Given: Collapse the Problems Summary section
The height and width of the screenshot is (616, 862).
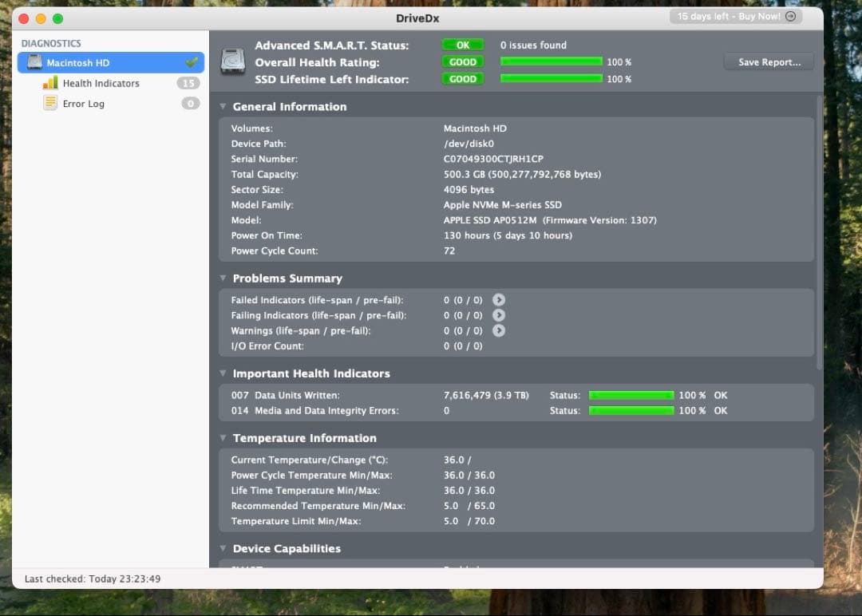Looking at the screenshot, I should 222,278.
